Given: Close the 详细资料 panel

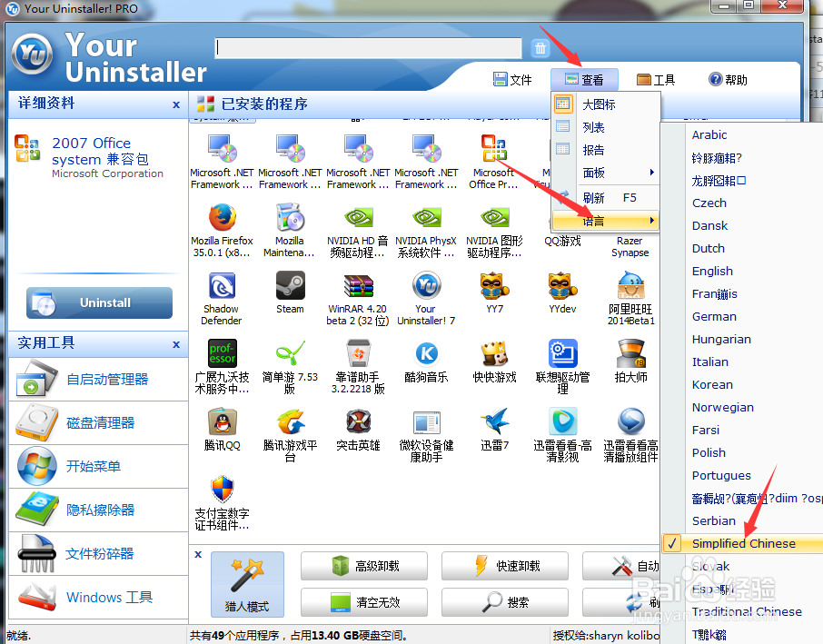Looking at the screenshot, I should 176,104.
